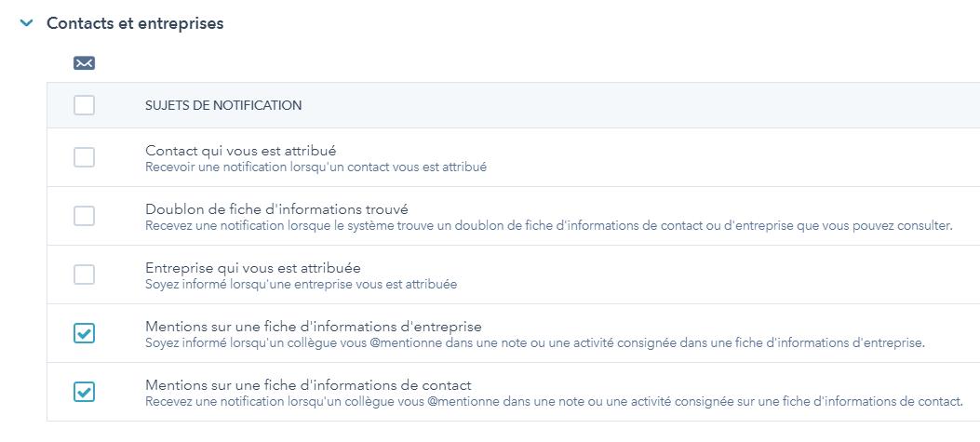This screenshot has height=442, width=980.
Task: Uncheck Mentions sur fiche d'informations d'entreprise
Action: click(84, 333)
